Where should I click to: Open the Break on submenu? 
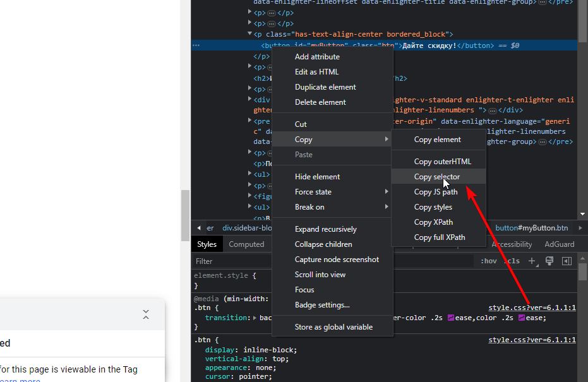pos(332,207)
